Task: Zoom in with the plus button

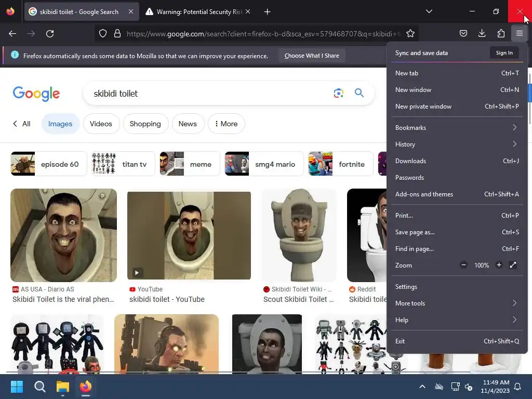Action: (x=499, y=265)
